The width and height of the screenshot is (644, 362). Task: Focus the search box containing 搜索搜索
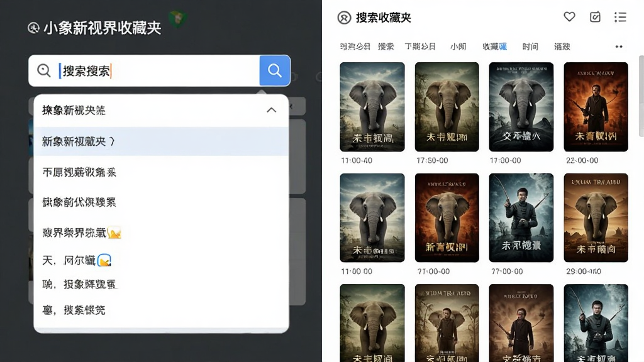pyautogui.click(x=144, y=70)
